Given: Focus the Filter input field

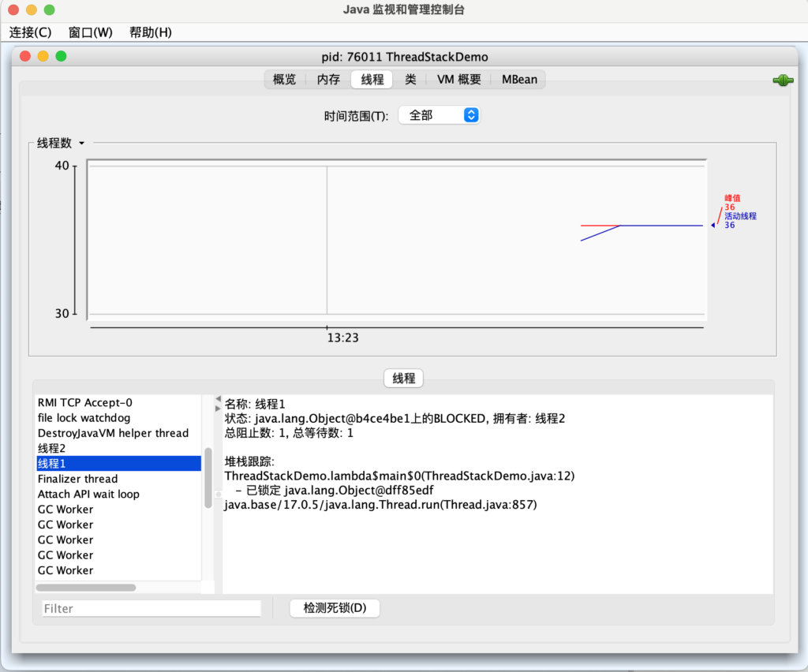Looking at the screenshot, I should click(x=151, y=609).
